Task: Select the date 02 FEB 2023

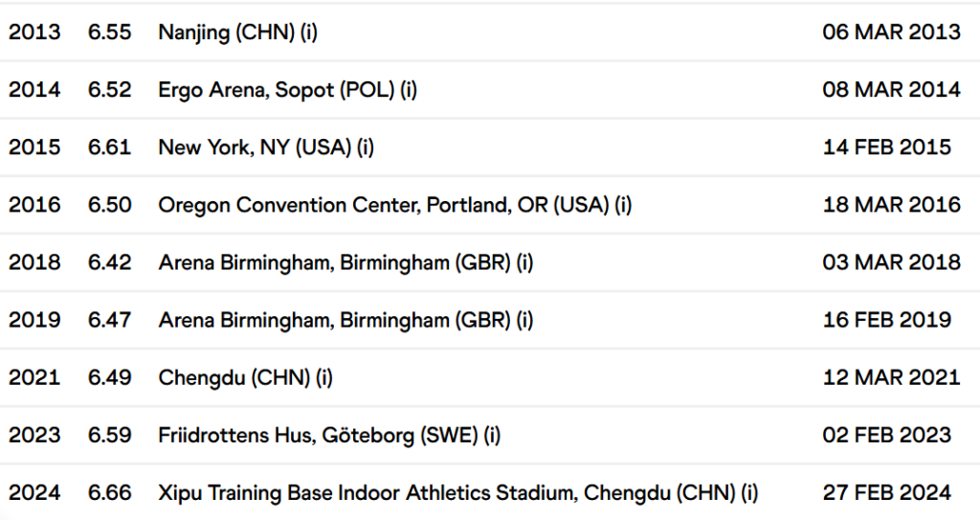Action: [887, 435]
